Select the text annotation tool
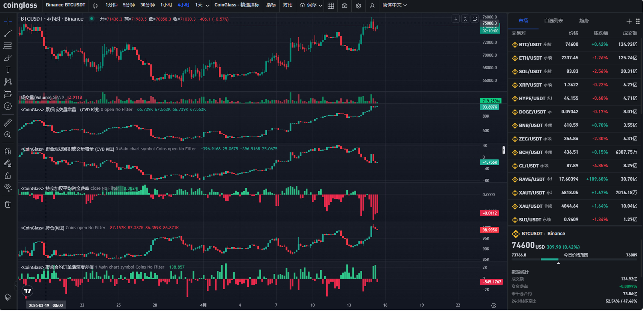The width and height of the screenshot is (644, 311). (8, 70)
